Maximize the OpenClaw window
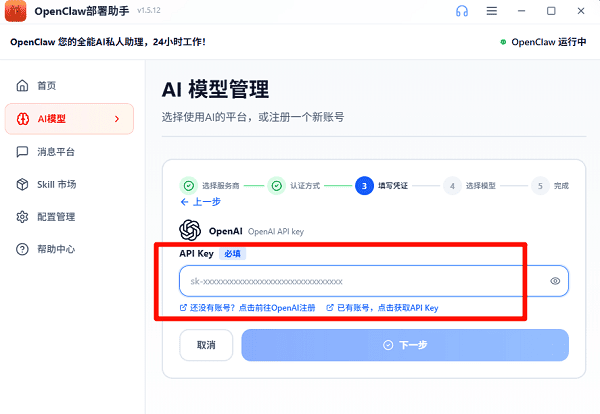Viewport: 600px width, 414px height. (551, 11)
